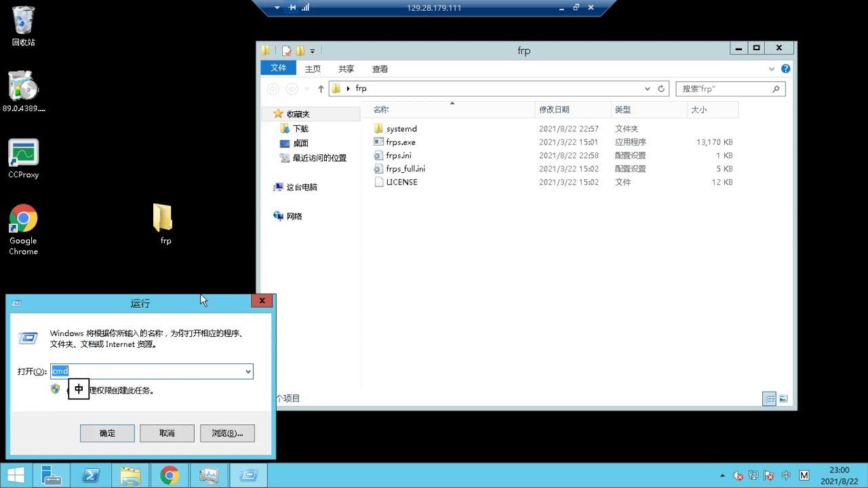868x488 pixels.
Task: Switch to large icons view in the status bar
Action: (783, 399)
